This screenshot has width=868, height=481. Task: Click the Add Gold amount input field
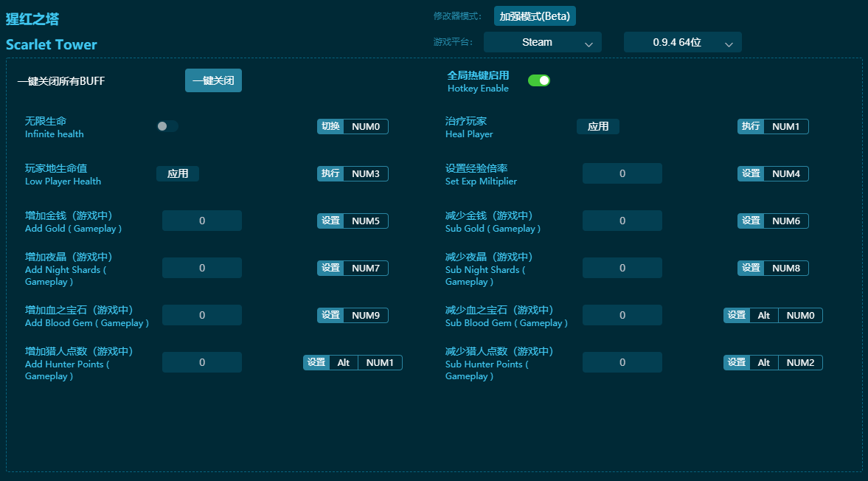coord(201,220)
